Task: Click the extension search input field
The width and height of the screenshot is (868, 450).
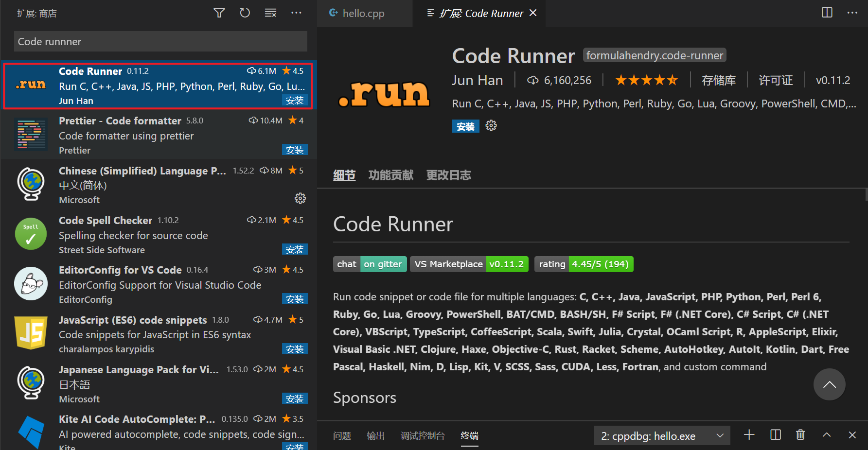Action: [x=160, y=41]
